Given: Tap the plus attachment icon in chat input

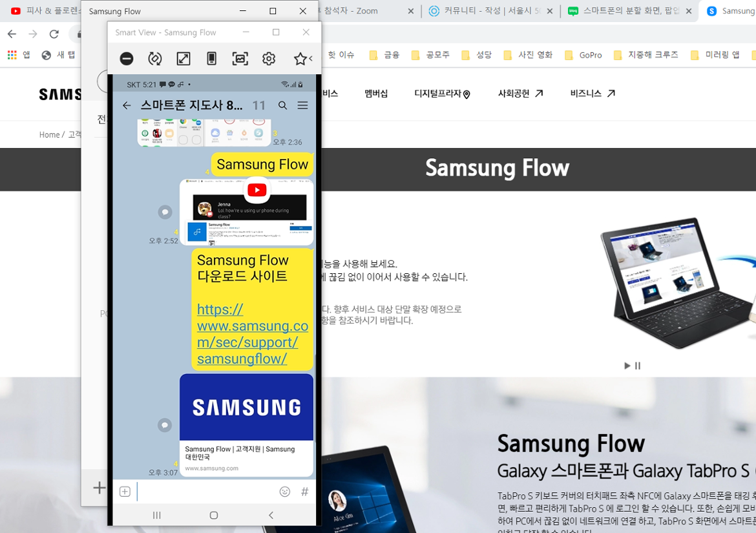Looking at the screenshot, I should [125, 492].
